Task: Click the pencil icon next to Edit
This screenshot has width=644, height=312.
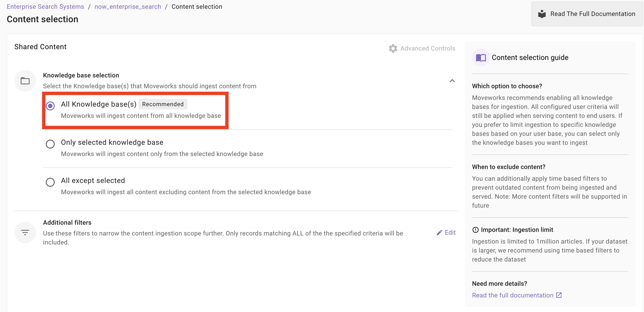Action: 439,233
